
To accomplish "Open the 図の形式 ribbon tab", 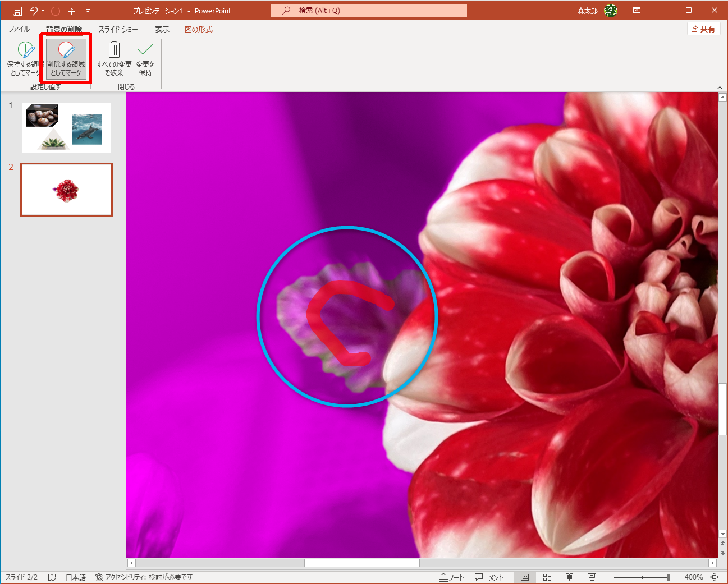I will click(x=199, y=29).
